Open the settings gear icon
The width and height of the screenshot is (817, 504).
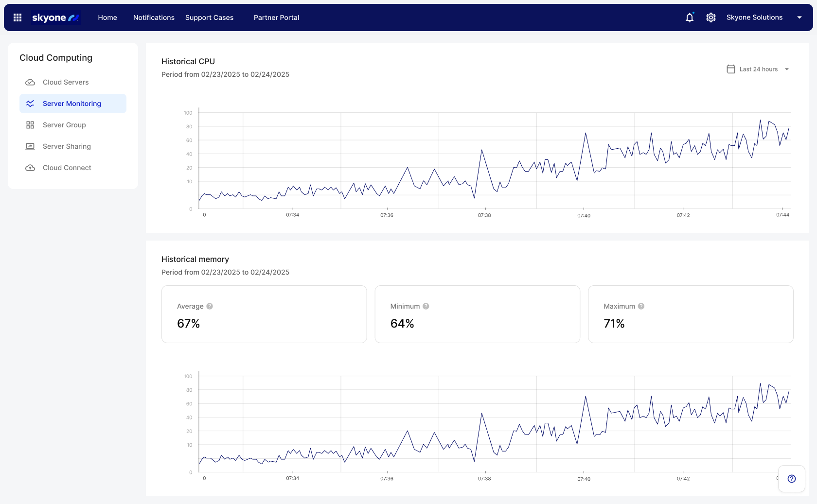pos(710,17)
